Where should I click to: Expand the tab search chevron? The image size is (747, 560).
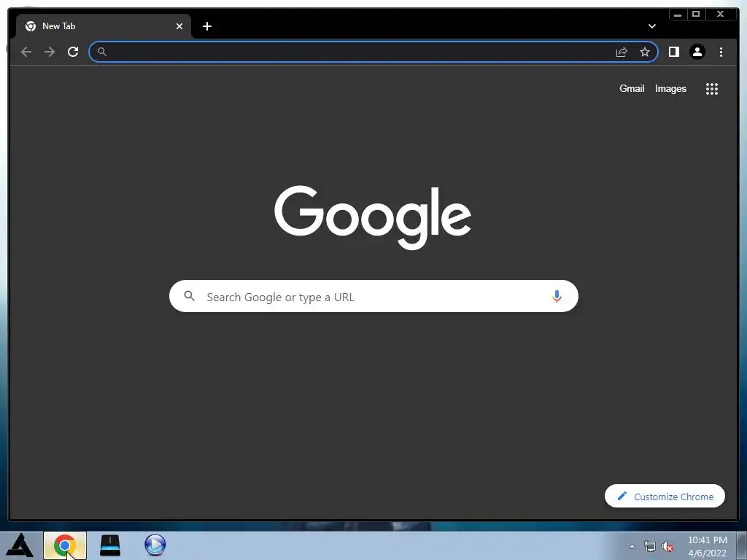coord(652,26)
